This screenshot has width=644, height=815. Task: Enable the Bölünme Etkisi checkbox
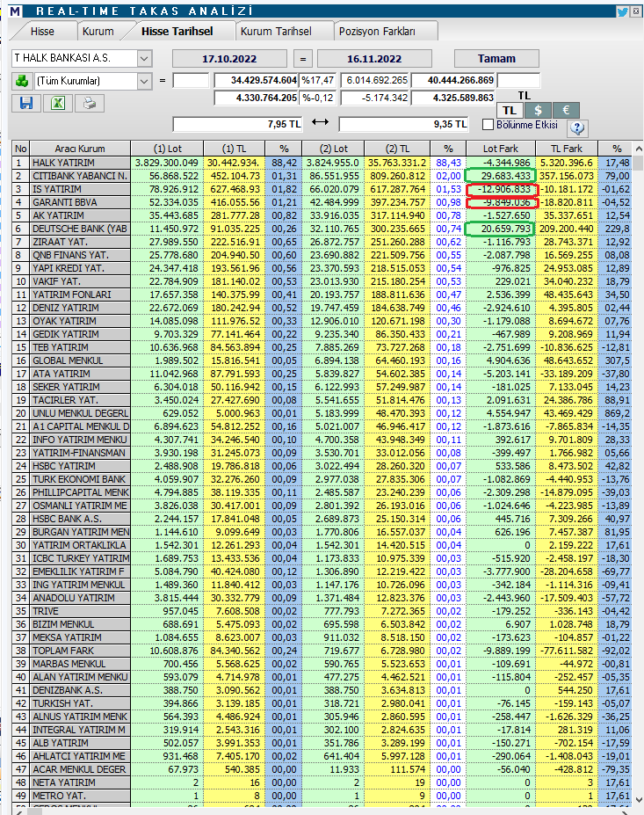(x=487, y=125)
